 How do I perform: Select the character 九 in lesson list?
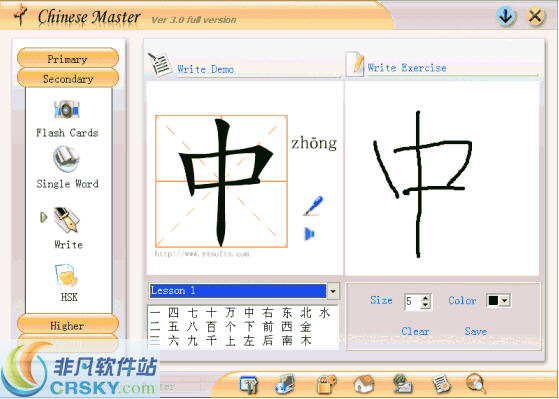point(193,341)
